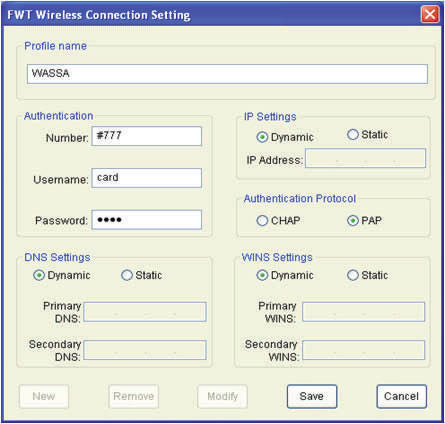Click the Secondary DNS address field

tap(145, 350)
